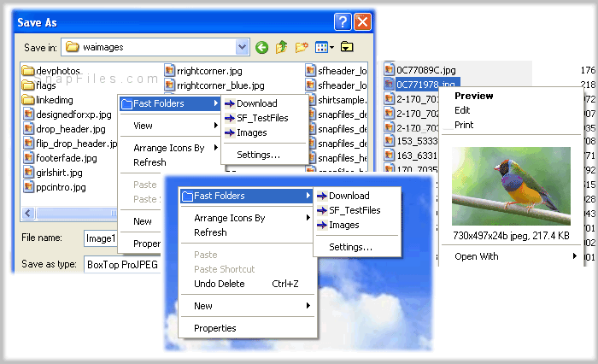Select shirtsample file
The width and height of the screenshot is (598, 364).
337,100
